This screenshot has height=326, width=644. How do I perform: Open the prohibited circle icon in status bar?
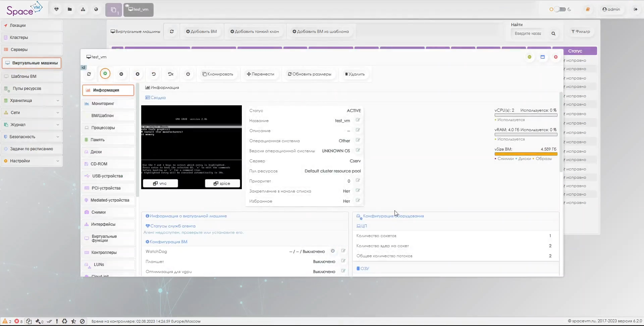[82, 321]
